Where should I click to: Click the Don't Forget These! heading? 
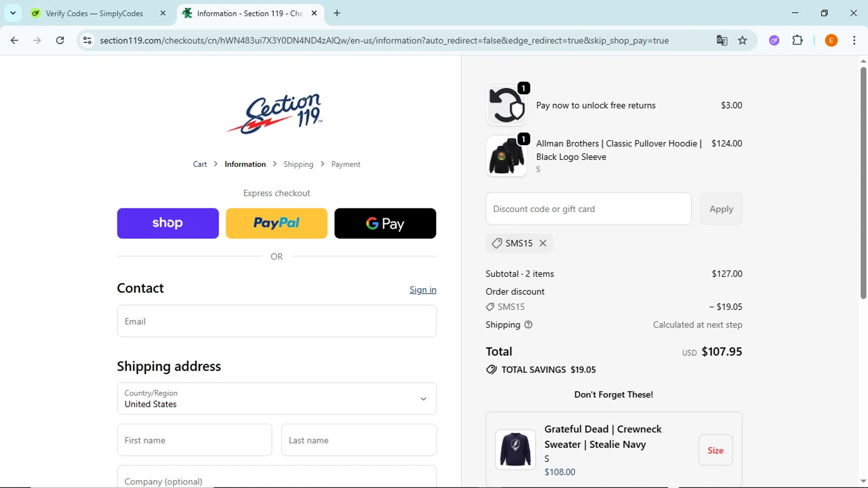(x=613, y=395)
